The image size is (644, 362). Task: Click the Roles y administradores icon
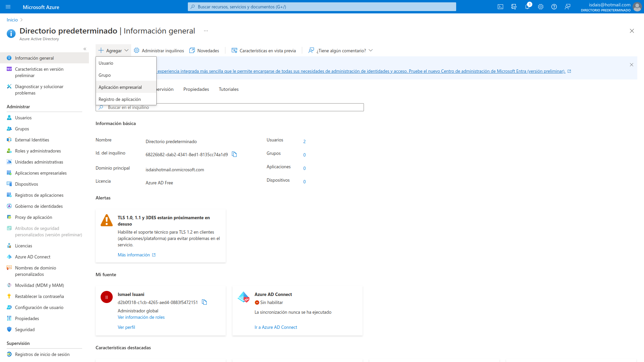(9, 151)
